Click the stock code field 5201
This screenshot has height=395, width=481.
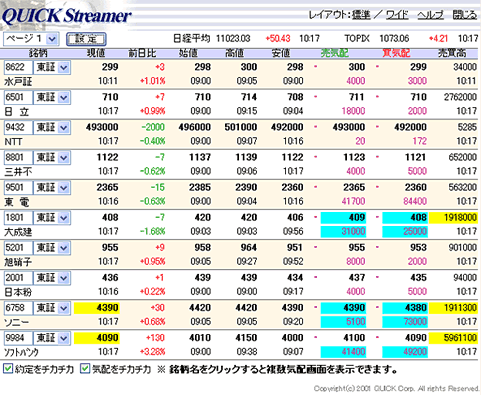tap(18, 248)
